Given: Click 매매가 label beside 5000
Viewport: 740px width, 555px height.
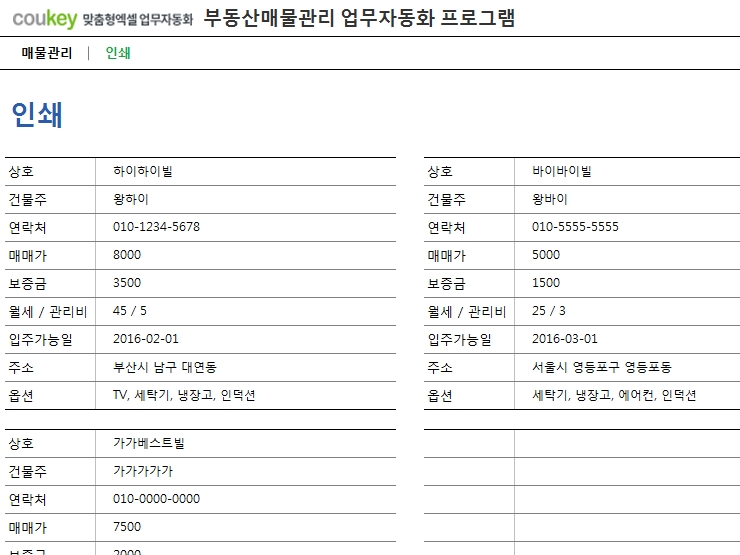Looking at the screenshot, I should coord(446,255).
